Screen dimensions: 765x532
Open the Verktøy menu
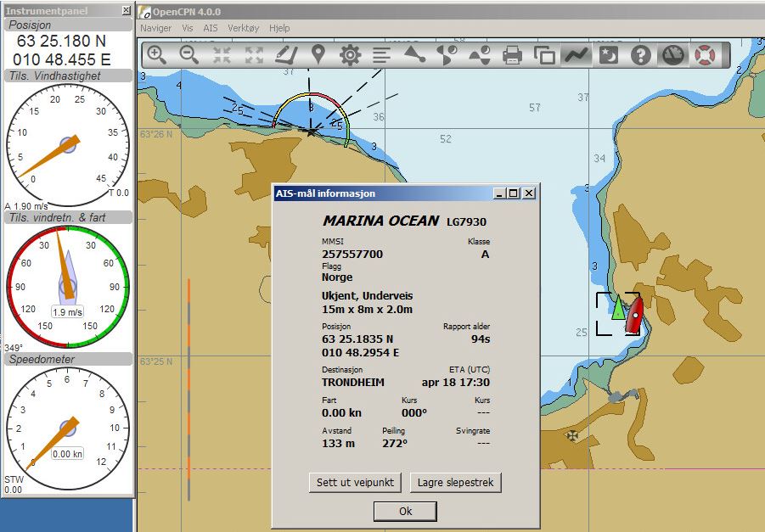pos(244,28)
